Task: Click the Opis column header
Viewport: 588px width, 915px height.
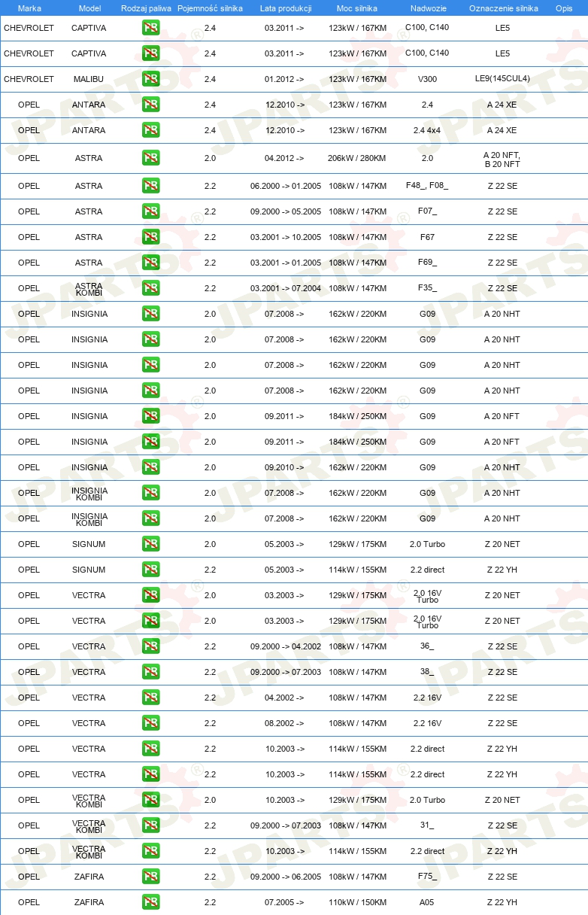Action: click(x=564, y=8)
